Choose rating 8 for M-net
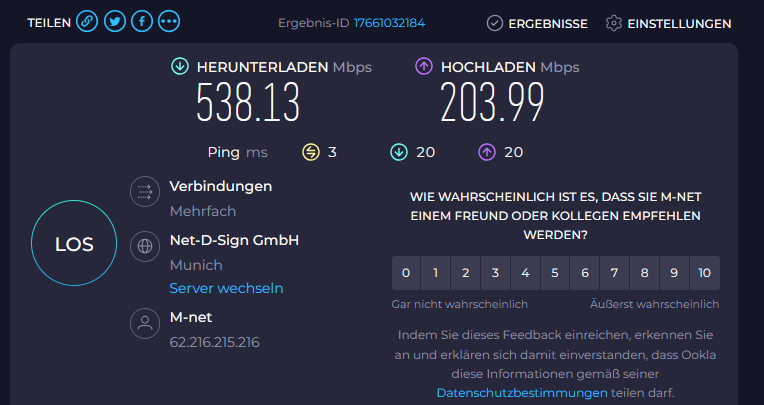 [644, 273]
